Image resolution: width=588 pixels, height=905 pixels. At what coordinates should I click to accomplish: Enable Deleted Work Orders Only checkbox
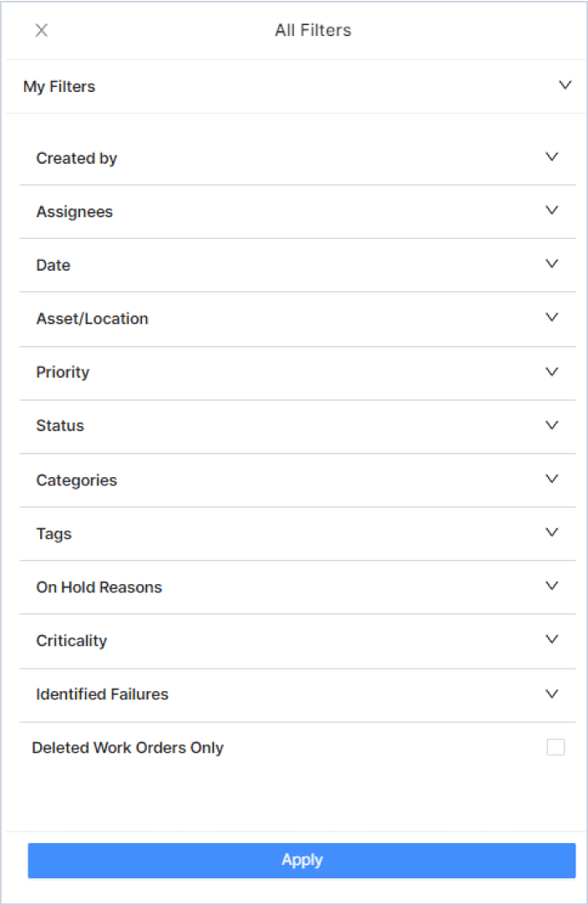tap(555, 747)
